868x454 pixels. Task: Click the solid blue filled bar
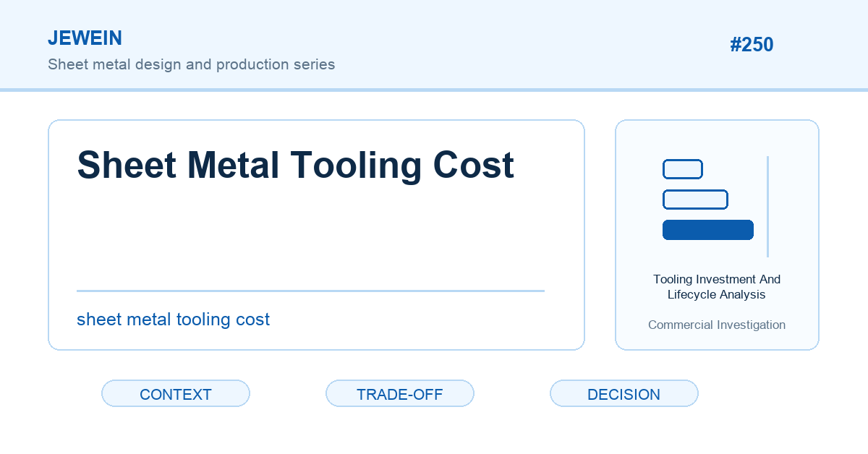pyautogui.click(x=708, y=230)
